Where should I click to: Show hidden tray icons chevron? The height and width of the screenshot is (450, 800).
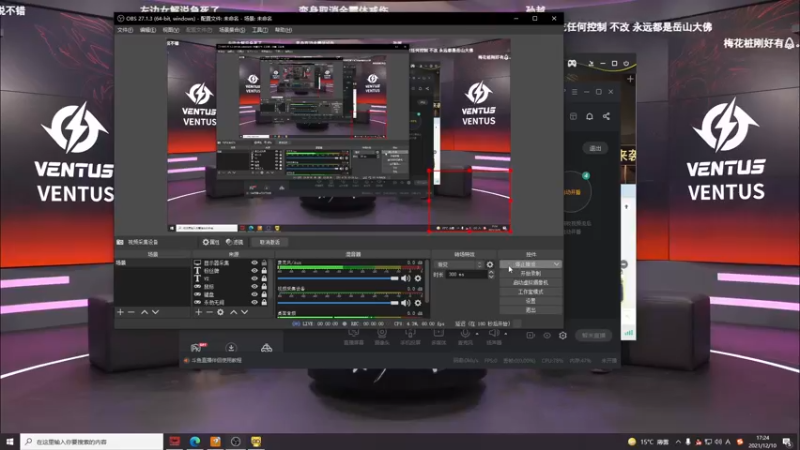pos(678,442)
